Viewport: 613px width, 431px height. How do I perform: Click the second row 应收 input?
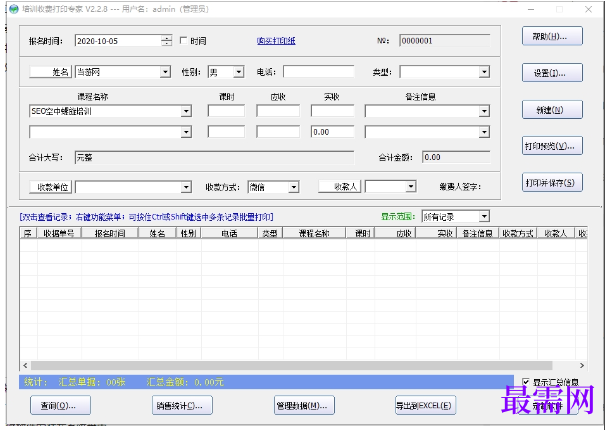click(278, 132)
